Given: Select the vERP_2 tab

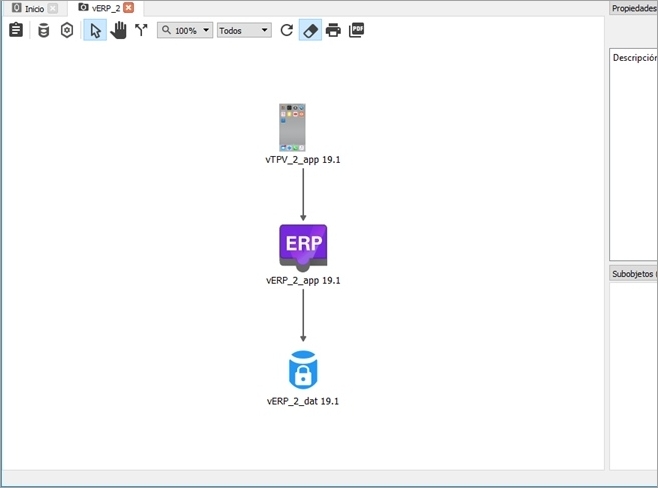Looking at the screenshot, I should [104, 8].
